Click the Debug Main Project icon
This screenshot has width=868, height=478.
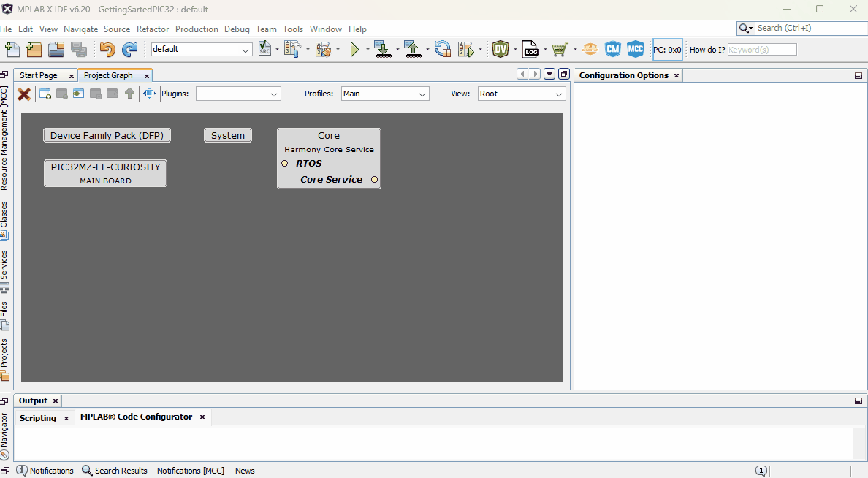(x=466, y=49)
